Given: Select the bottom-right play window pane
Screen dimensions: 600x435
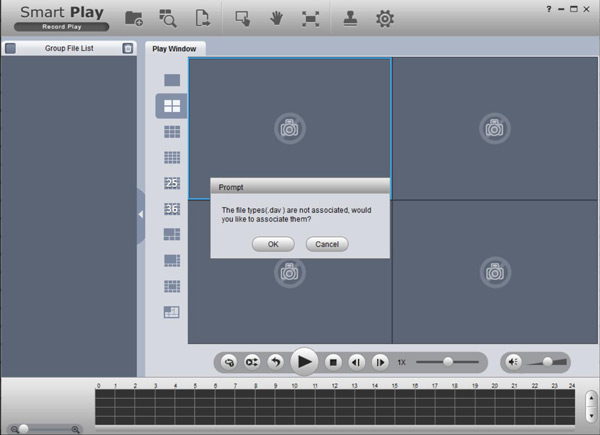Looking at the screenshot, I should tap(495, 272).
